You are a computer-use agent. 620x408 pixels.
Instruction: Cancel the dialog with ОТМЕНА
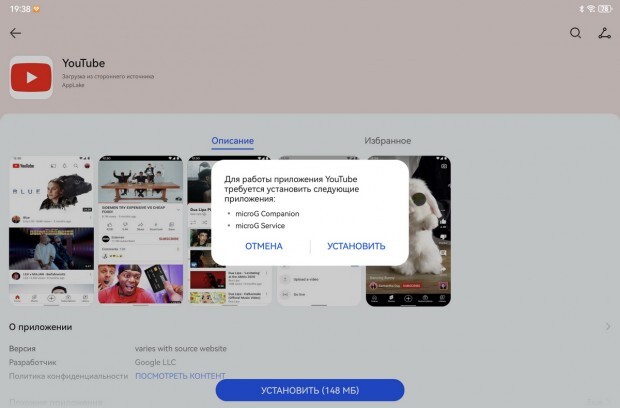click(264, 246)
